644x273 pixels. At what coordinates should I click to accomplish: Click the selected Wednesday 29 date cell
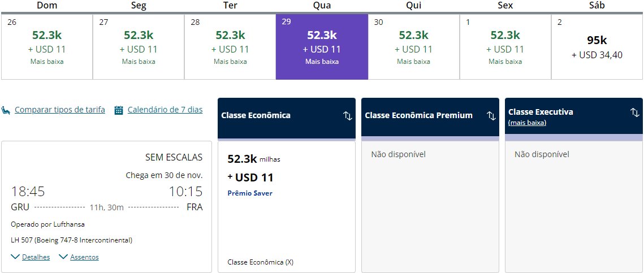pos(322,47)
